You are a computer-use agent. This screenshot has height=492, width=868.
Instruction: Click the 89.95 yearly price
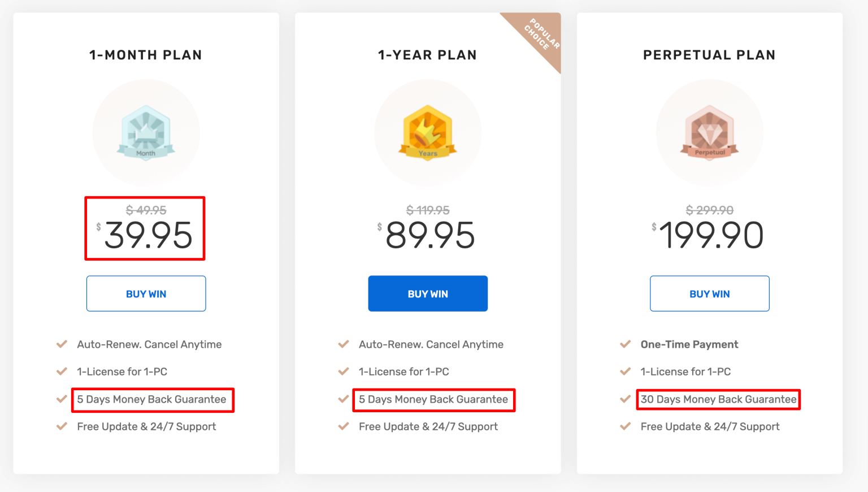click(x=429, y=235)
